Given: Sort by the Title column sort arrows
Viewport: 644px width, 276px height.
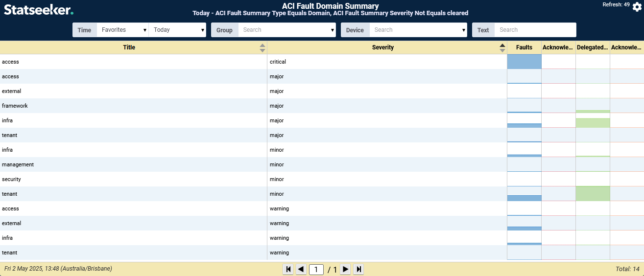Looking at the screenshot, I should [262, 47].
